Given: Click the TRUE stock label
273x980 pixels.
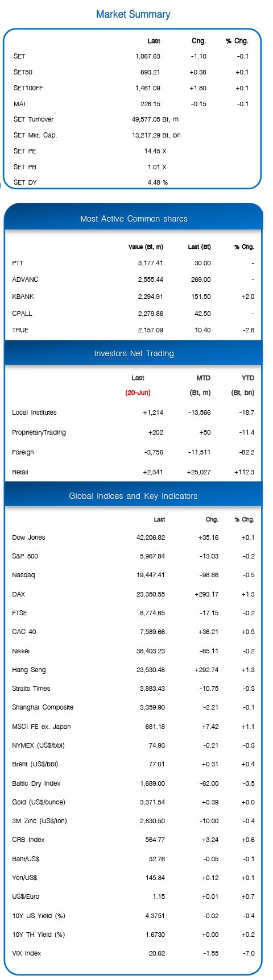Looking at the screenshot, I should click(20, 330).
